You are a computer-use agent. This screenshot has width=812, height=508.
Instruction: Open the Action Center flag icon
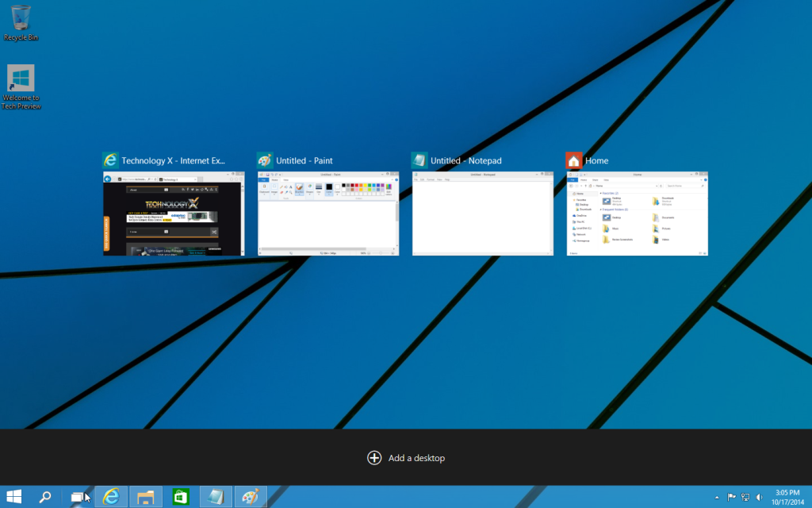[731, 498]
